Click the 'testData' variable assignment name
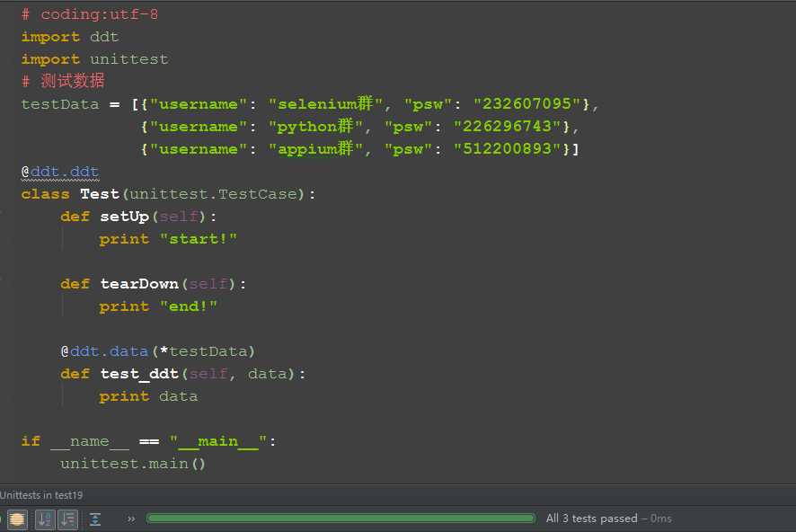This screenshot has height=532, width=796. (x=60, y=104)
